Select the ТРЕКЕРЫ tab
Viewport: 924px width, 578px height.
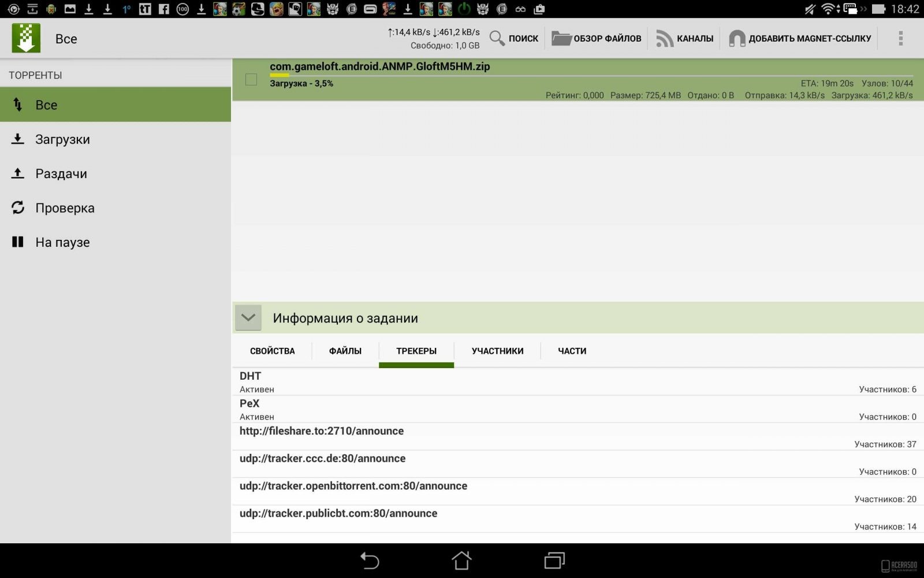point(416,351)
